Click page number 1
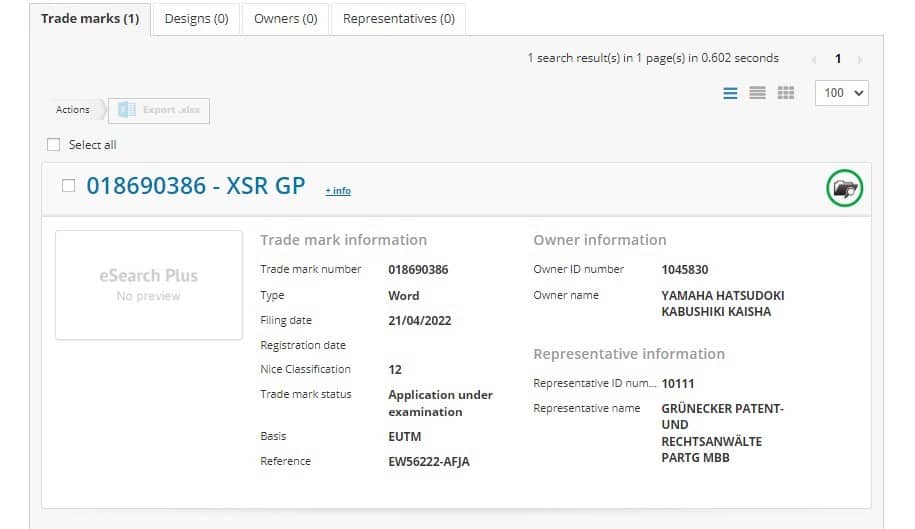The image size is (915, 529). point(838,59)
